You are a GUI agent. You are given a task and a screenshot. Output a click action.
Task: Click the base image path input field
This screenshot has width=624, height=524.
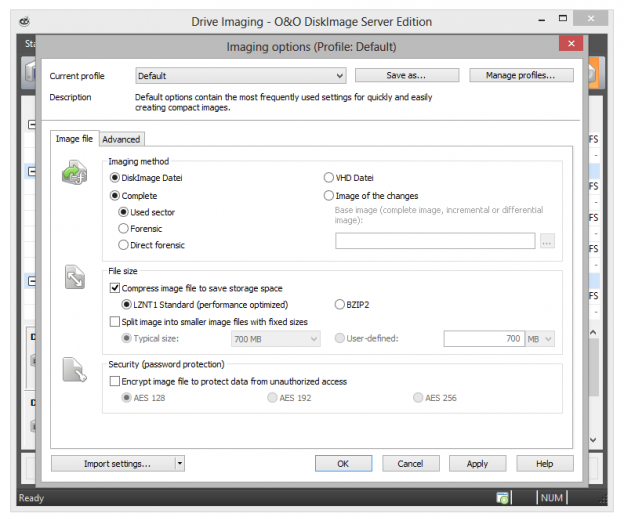click(435, 241)
